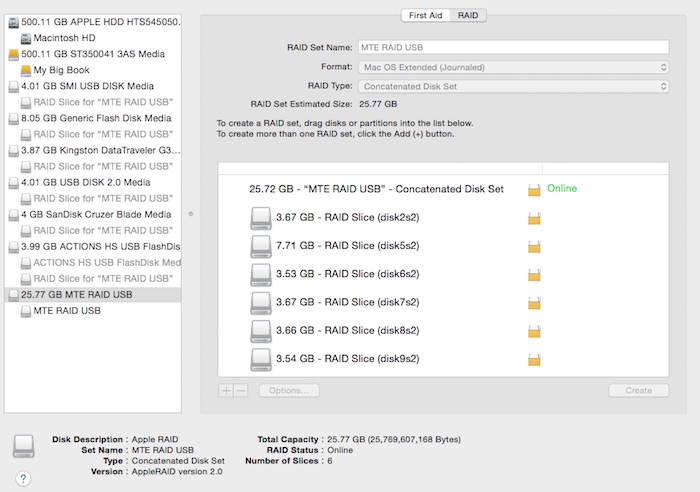Open the RAID Type dropdown
The height and width of the screenshot is (492, 700).
click(513, 86)
